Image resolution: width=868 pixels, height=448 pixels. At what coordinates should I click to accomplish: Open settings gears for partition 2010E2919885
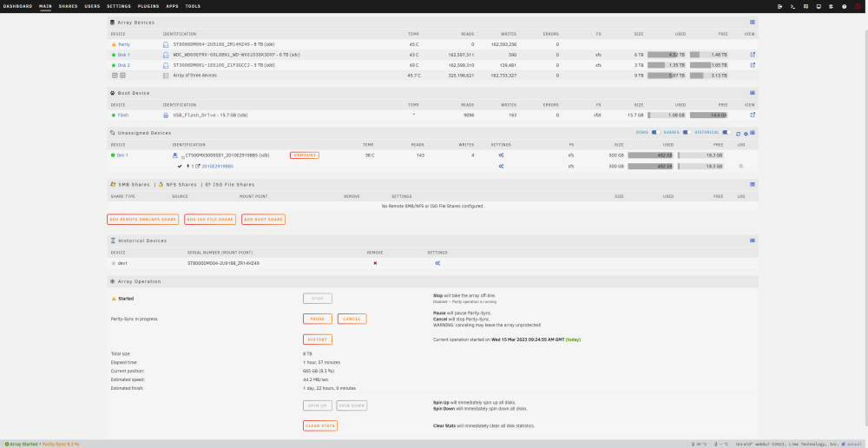(x=501, y=166)
